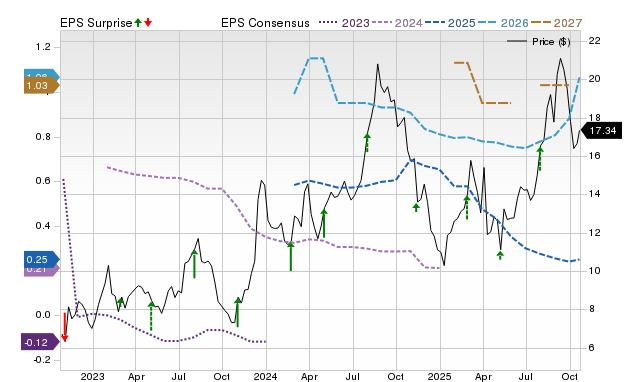Click the green surprise arrow near May 2024
This screenshot has height=382, width=640.
tap(324, 223)
